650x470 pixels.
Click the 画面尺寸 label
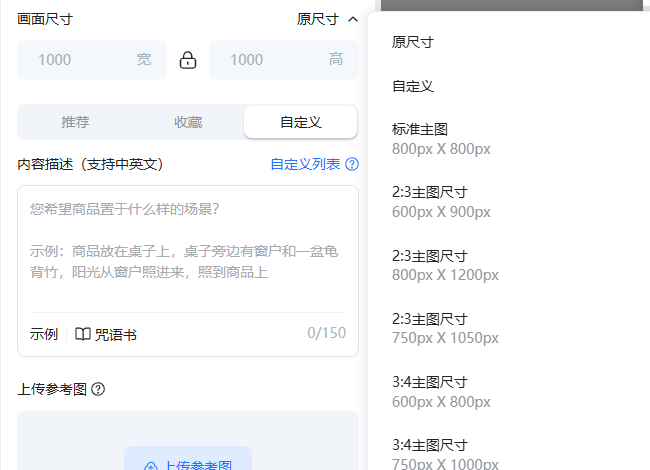[x=45, y=19]
